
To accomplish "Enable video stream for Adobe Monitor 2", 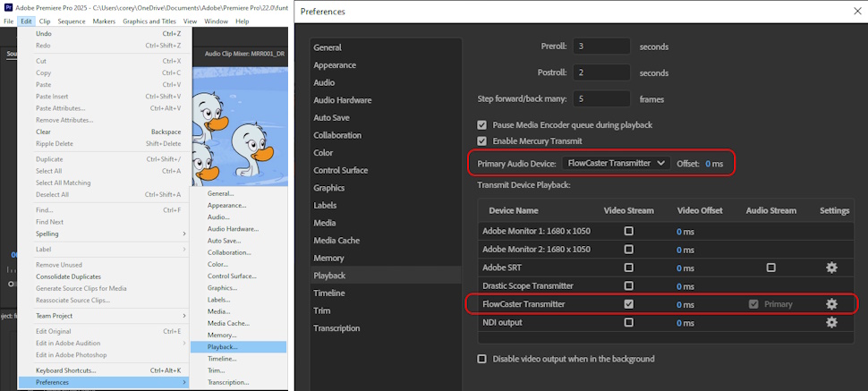I will [x=628, y=250].
